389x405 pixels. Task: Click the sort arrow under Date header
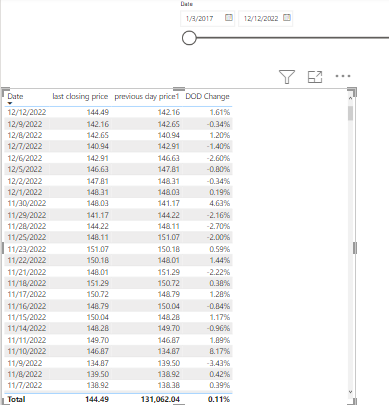[10, 103]
